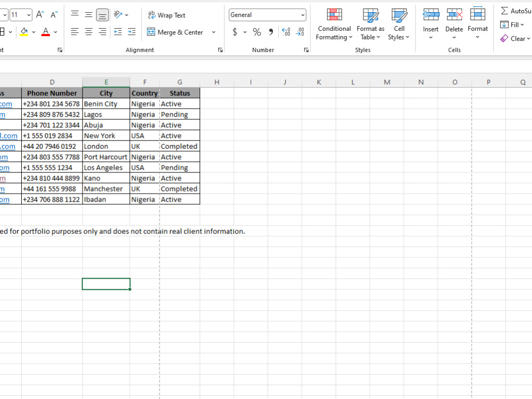Viewport: 532px width, 399px height.
Task: Decrease font size with the smaller A
Action: coord(54,14)
